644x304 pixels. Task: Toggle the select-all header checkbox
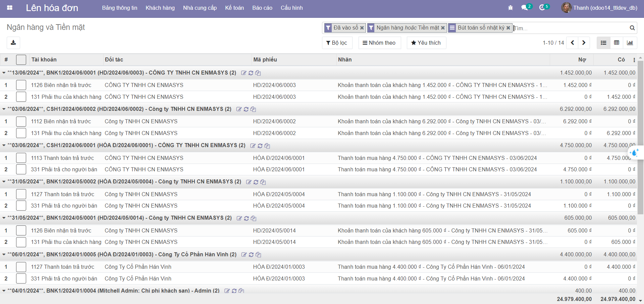(x=21, y=60)
